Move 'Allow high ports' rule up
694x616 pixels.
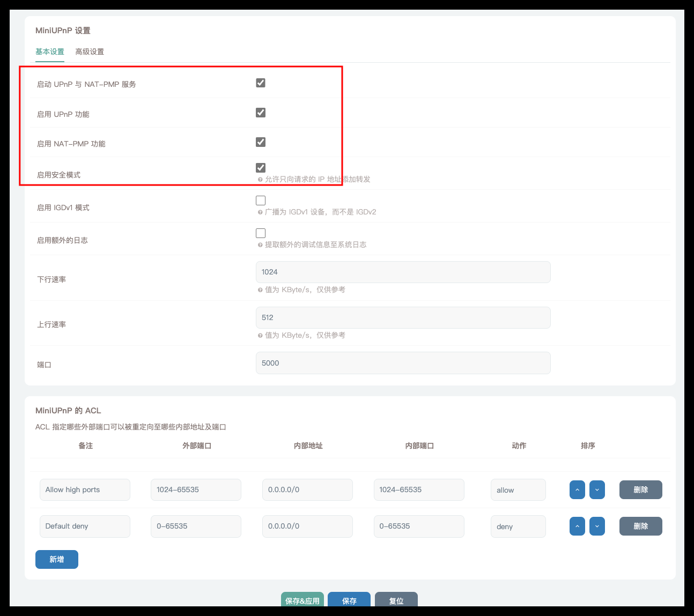(x=577, y=490)
